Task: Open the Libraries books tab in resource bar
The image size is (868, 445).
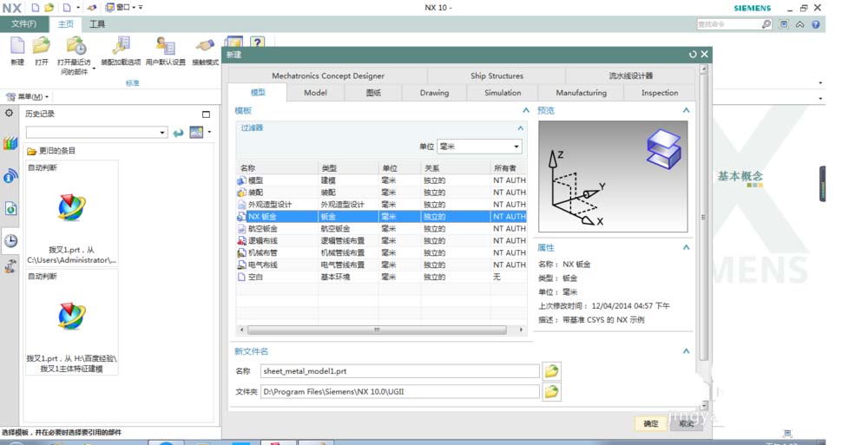Action: tap(10, 144)
